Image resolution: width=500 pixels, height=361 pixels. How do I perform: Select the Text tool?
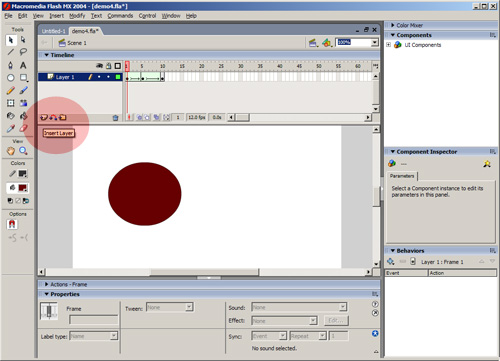click(23, 65)
